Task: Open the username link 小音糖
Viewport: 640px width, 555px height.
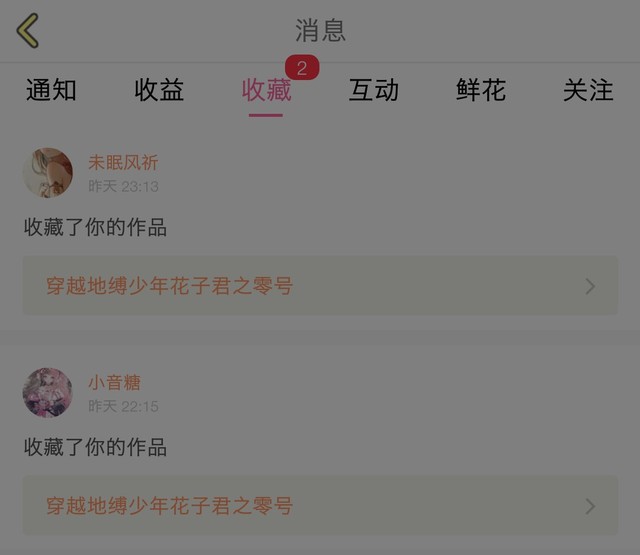Action: point(114,383)
